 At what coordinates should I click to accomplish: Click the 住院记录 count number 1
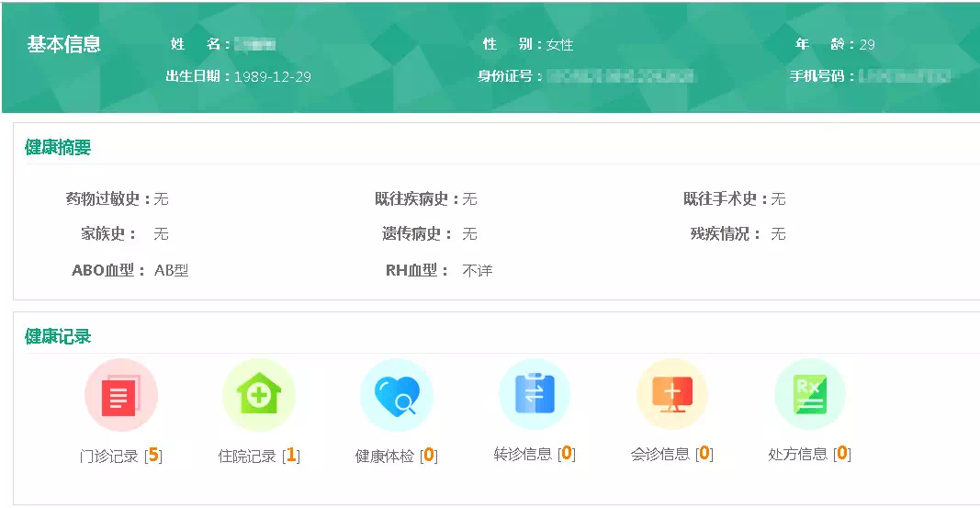point(291,455)
